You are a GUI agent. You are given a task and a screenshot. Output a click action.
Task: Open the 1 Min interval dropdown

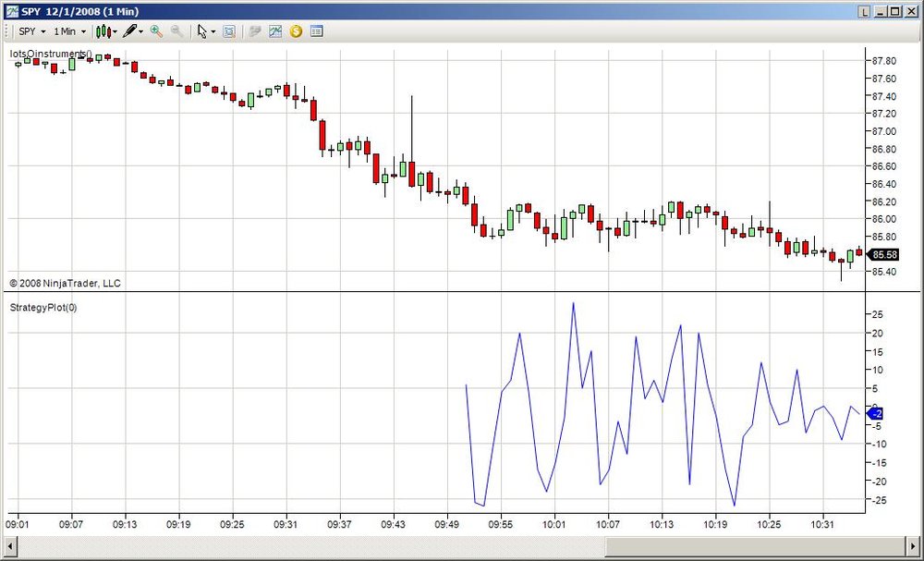[x=69, y=31]
